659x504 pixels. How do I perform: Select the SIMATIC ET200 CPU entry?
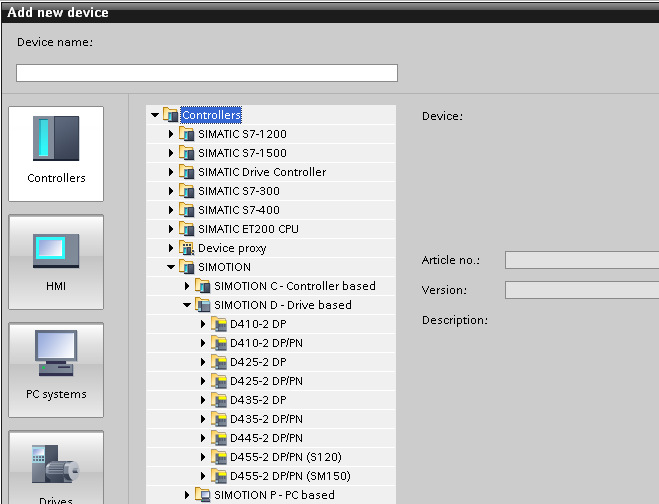(x=247, y=229)
